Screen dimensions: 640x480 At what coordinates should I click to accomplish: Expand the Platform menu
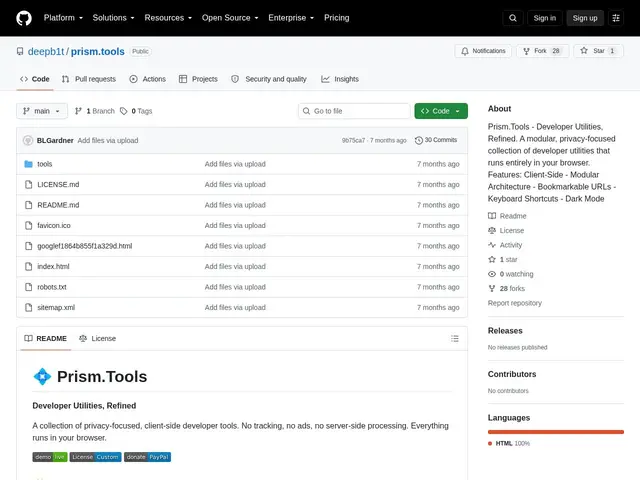63,18
